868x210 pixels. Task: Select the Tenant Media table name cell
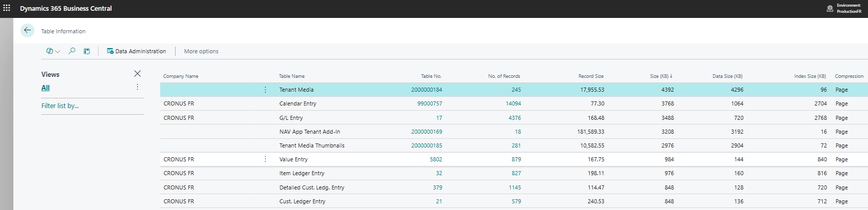point(296,90)
